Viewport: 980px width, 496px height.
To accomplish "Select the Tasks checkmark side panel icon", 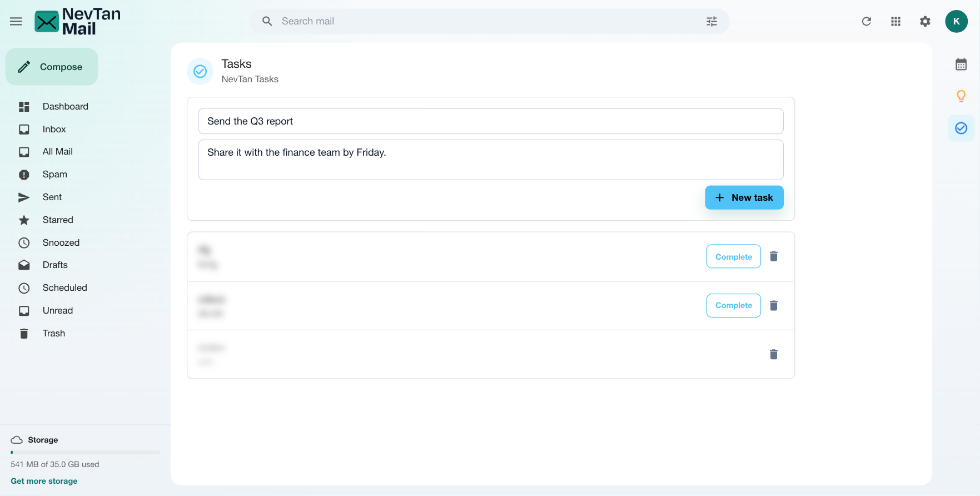I will tap(961, 128).
